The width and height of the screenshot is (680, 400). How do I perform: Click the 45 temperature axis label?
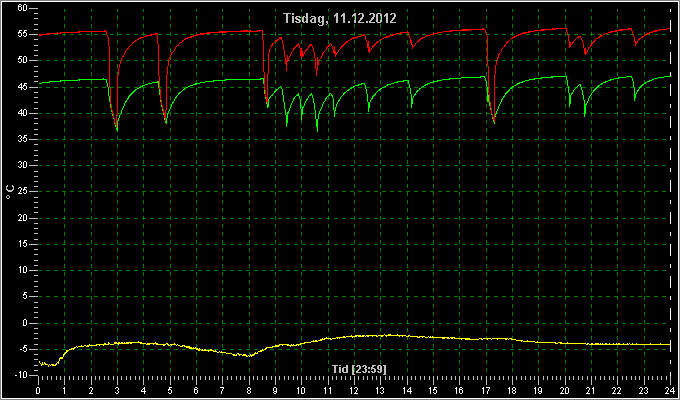click(x=23, y=87)
